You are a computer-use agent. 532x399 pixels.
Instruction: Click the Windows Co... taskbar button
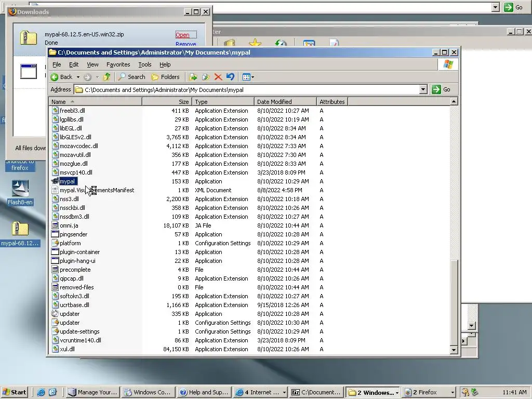tap(149, 392)
